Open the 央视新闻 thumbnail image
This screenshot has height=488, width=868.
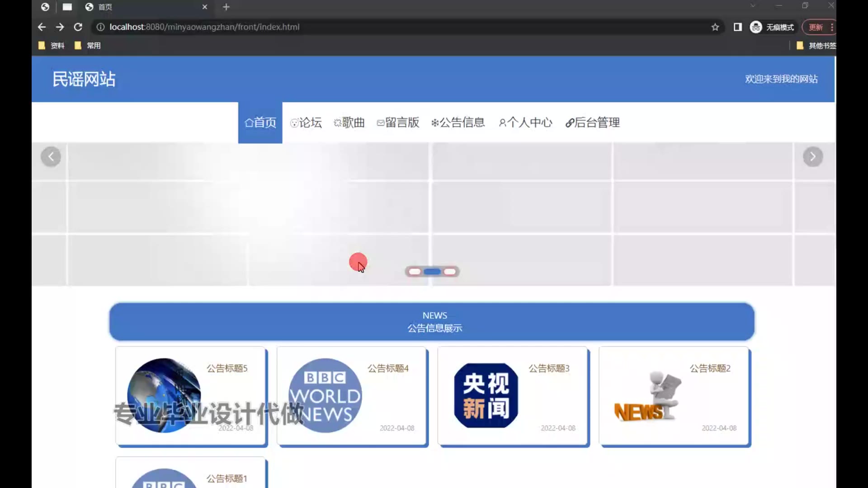486,395
